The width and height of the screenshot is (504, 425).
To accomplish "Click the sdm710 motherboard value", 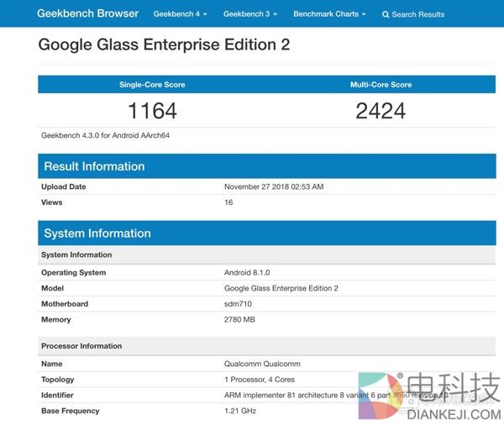I will (x=238, y=304).
